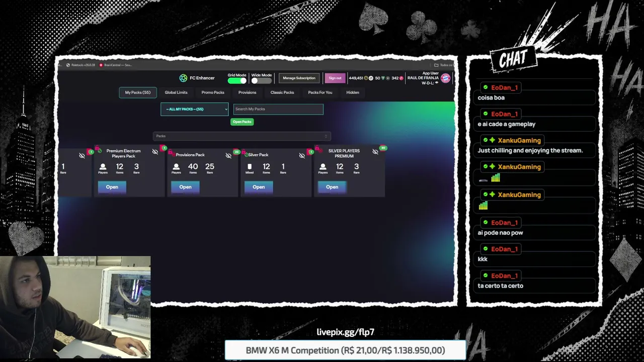Click the Premium Electrum Players Pack title
The width and height of the screenshot is (644, 362).
[123, 153]
